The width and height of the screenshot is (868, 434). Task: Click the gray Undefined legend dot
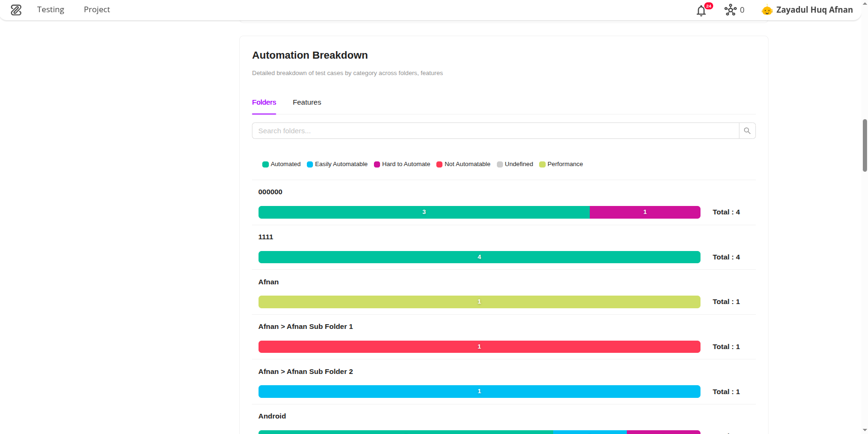pyautogui.click(x=499, y=164)
